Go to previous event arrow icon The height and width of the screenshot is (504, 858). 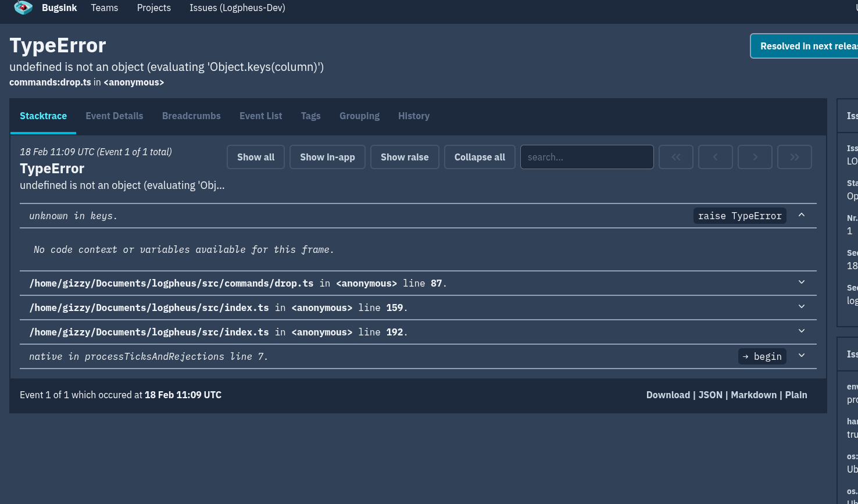[715, 157]
